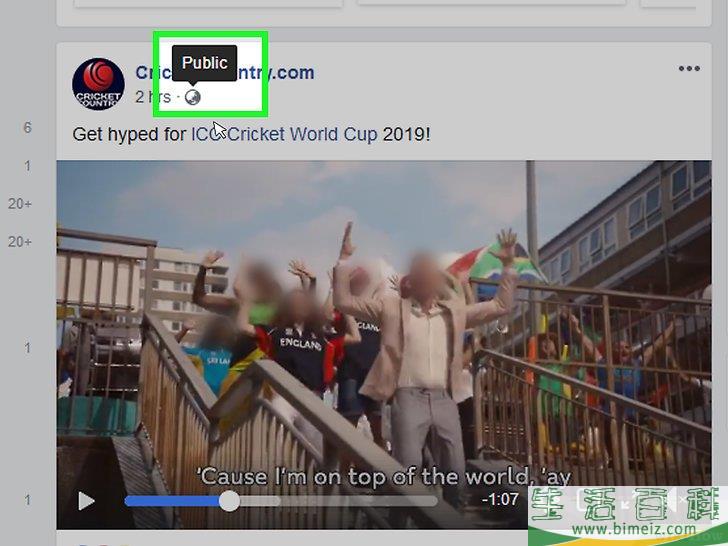Click the '6' count in left sidebar

pos(27,127)
